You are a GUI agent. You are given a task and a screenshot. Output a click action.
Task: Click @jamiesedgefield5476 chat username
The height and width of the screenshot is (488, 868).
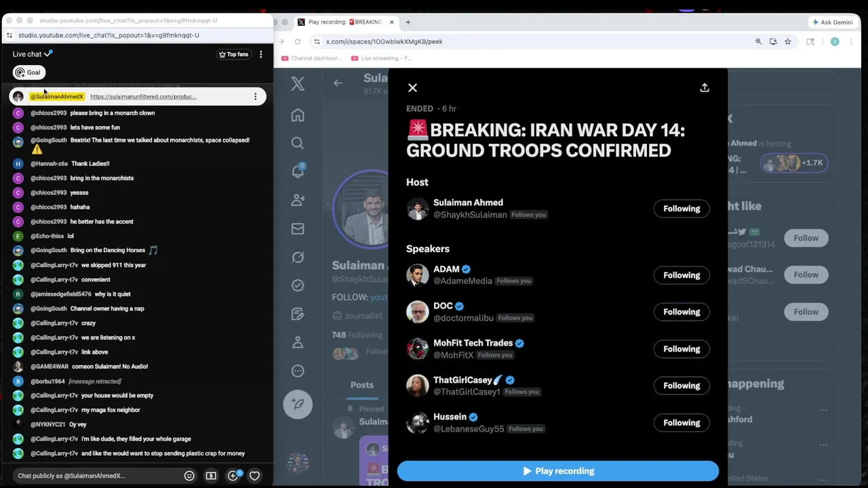61,294
